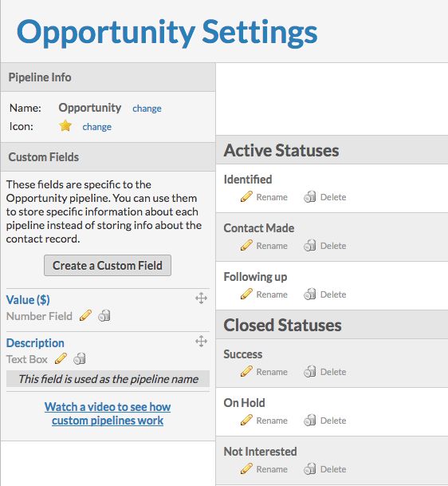Viewport: 448px width, 486px height.
Task: Open the Value ($) custom field
Action: tap(28, 300)
